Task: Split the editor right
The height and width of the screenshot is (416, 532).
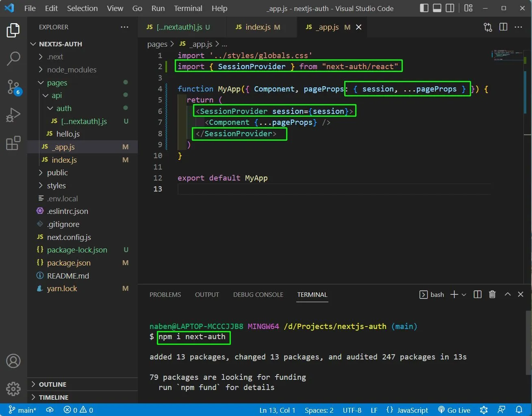Action: pos(503,27)
